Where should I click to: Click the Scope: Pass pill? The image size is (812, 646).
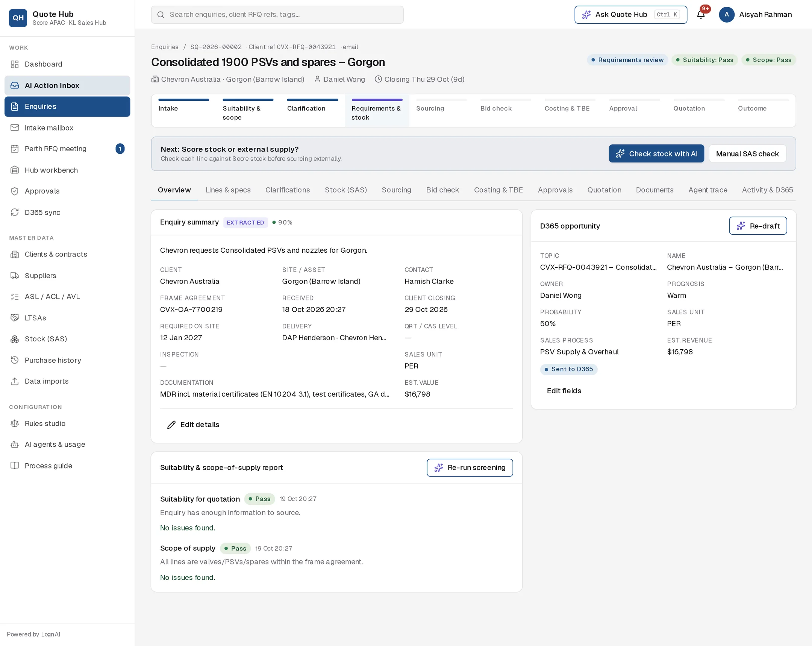(768, 60)
